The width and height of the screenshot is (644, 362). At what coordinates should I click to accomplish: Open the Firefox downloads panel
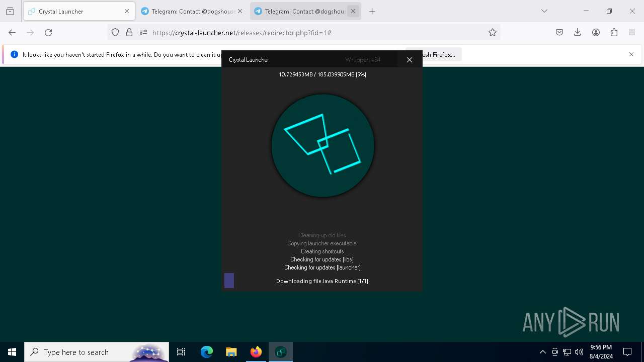point(578,32)
